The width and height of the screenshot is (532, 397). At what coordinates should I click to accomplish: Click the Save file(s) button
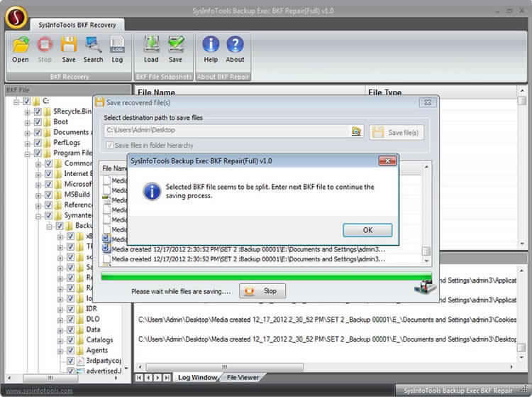click(397, 132)
